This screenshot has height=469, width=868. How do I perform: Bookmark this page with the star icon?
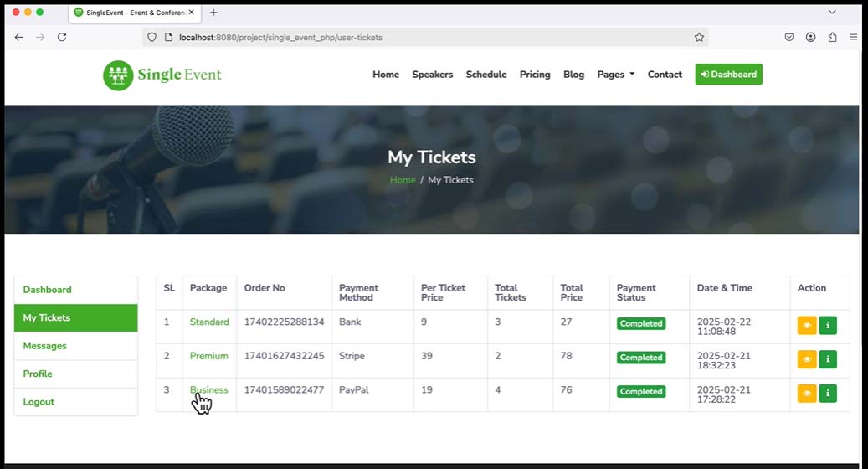699,38
